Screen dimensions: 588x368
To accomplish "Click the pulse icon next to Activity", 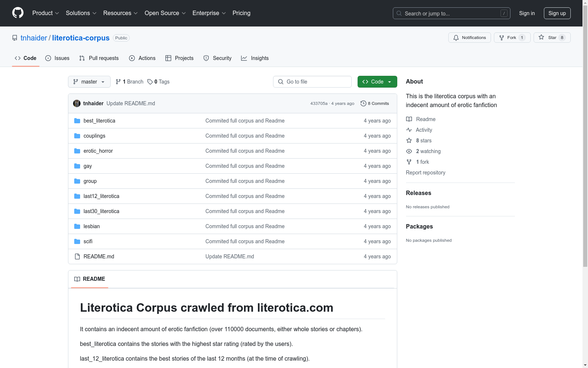I will [x=409, y=130].
